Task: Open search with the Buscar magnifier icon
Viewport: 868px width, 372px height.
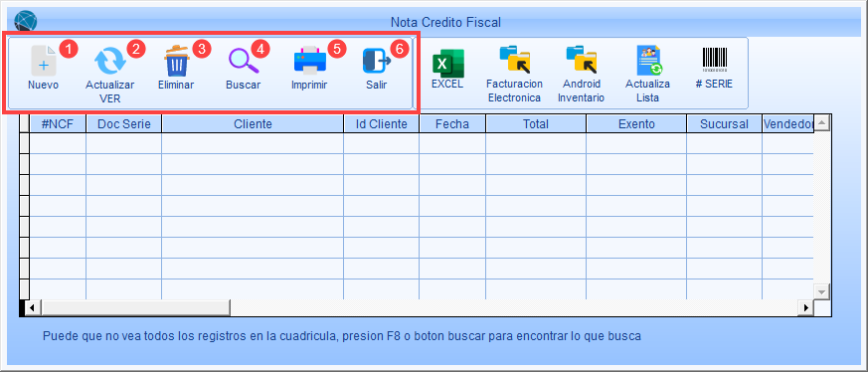Action: click(243, 61)
